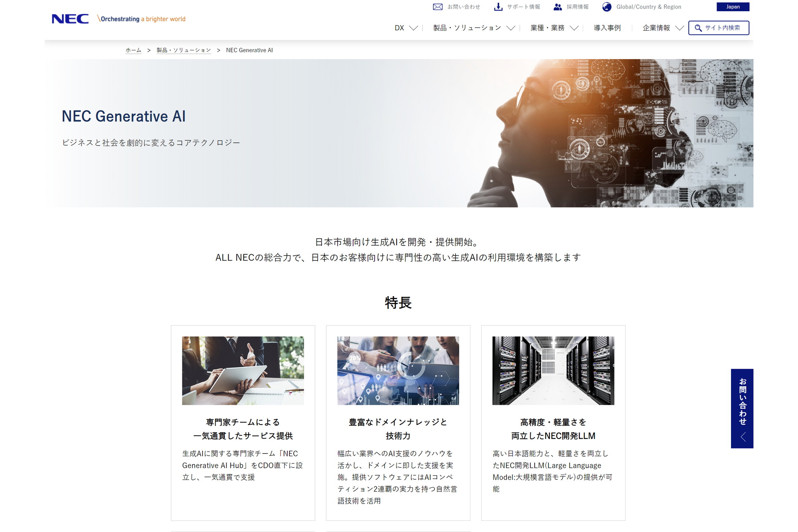This screenshot has width=798, height=532.
Task: Open the 専門家チーム feature card image
Action: pos(243,370)
